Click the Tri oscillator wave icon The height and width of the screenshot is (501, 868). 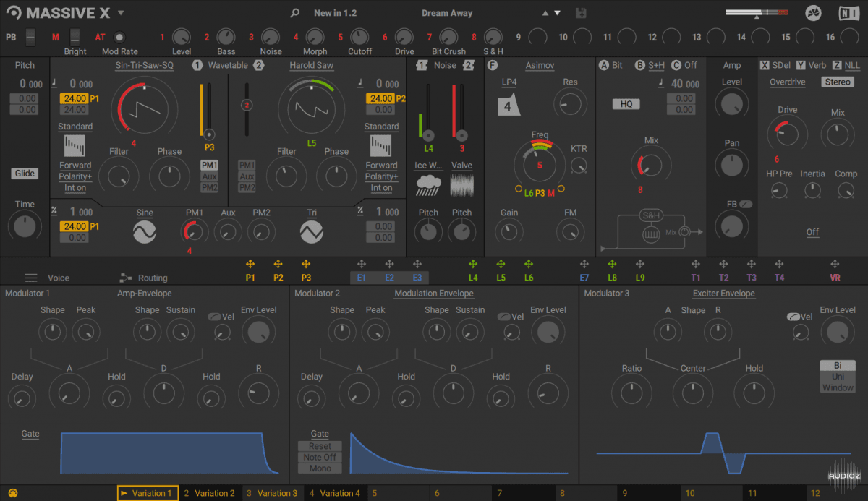tap(312, 231)
